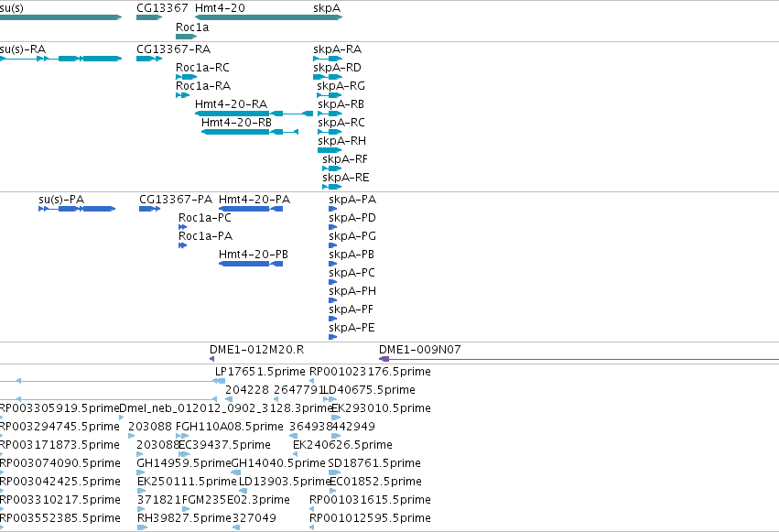Select skpA-PE protein label
Viewport: 779px width, 532px height.
[x=352, y=329]
